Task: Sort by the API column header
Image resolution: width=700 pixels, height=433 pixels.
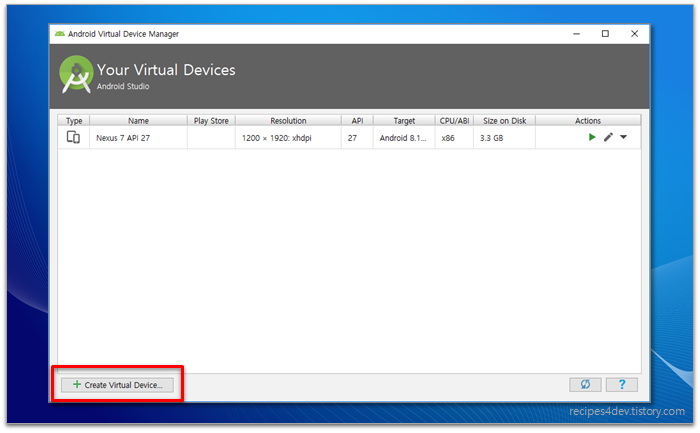Action: click(x=357, y=121)
